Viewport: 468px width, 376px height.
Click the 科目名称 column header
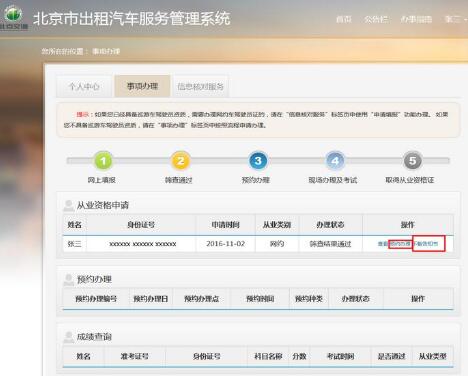click(268, 356)
